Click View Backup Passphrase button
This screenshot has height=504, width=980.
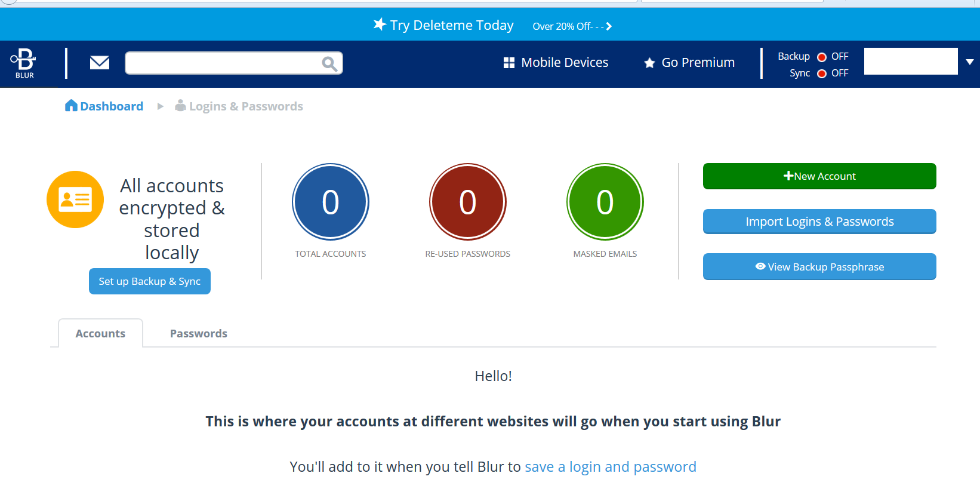click(x=819, y=266)
